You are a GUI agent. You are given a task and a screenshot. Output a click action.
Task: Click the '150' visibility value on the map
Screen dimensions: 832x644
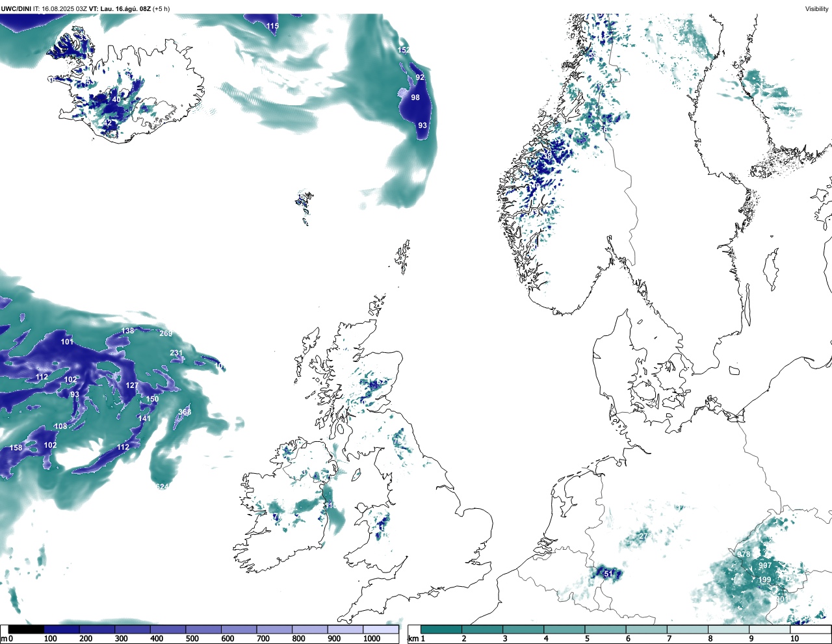[x=152, y=400]
